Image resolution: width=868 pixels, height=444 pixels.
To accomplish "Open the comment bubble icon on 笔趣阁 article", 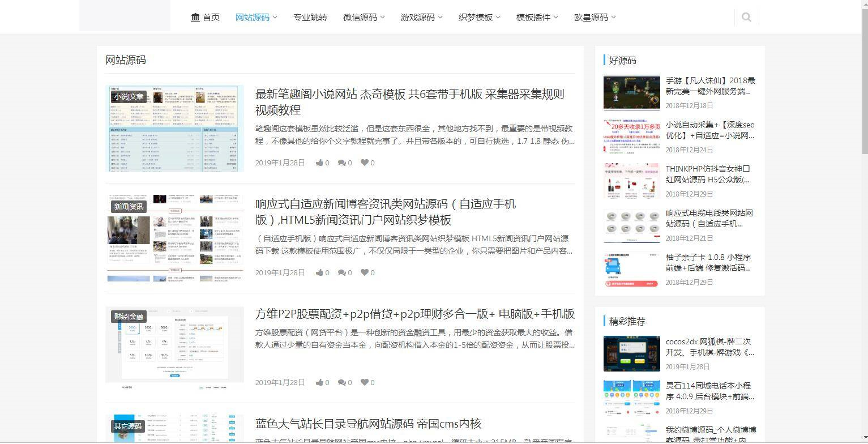I will click(x=341, y=163).
